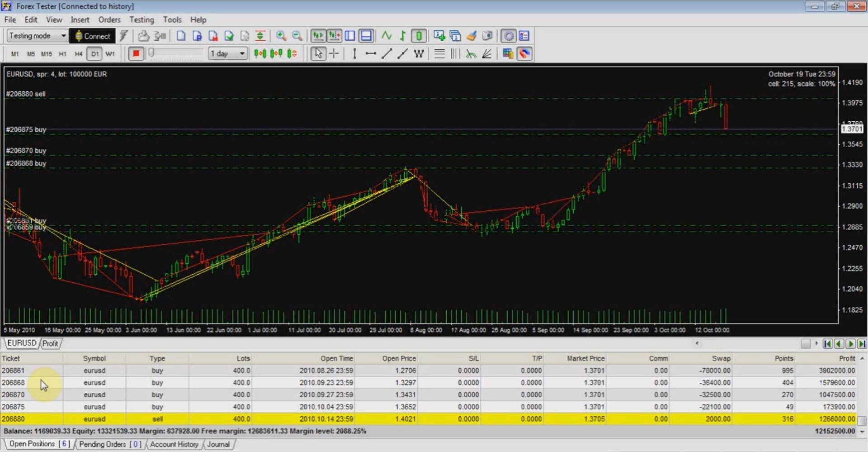Open the Orders menu
Viewport: 868px width, 452px height.
[109, 19]
